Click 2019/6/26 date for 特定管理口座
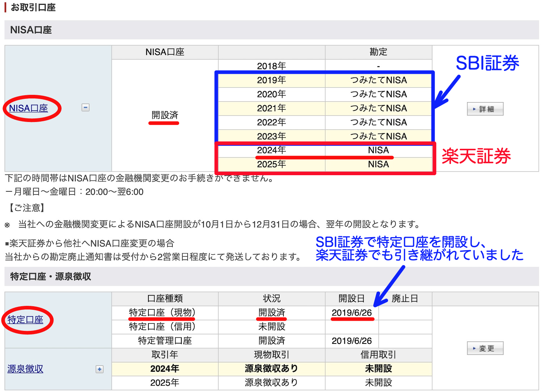The image size is (543, 392). tap(352, 341)
